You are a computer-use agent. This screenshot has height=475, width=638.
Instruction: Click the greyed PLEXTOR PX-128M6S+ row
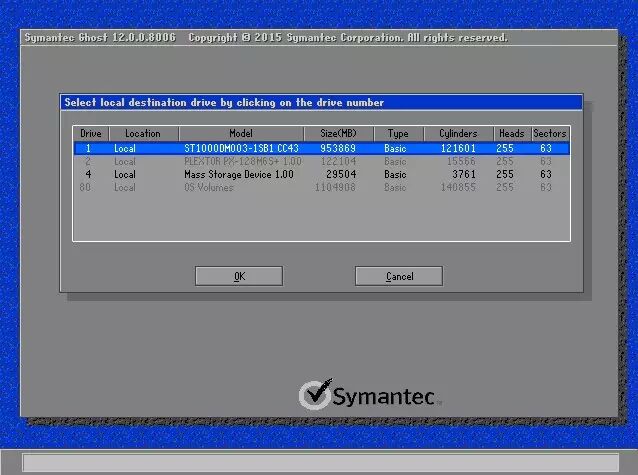coord(321,161)
